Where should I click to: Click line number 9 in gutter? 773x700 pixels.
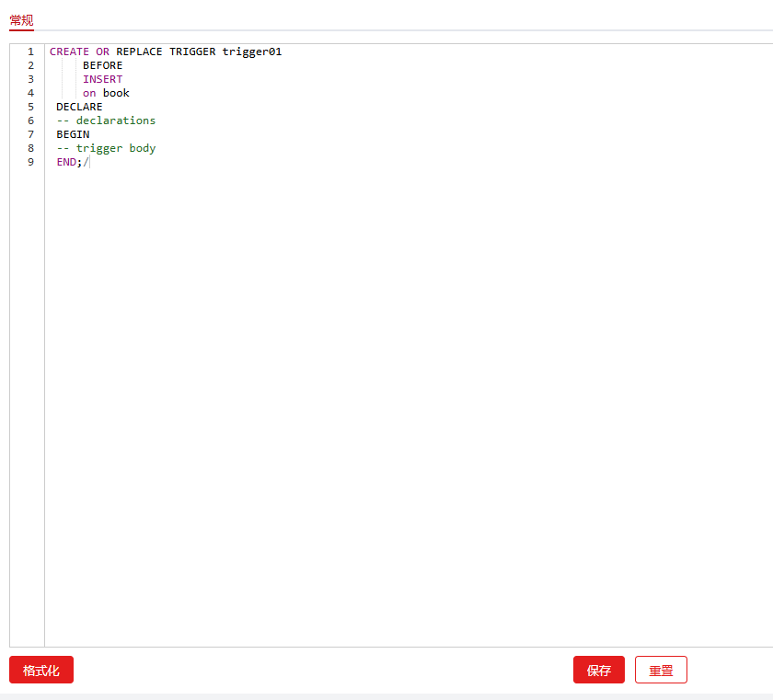pos(30,162)
